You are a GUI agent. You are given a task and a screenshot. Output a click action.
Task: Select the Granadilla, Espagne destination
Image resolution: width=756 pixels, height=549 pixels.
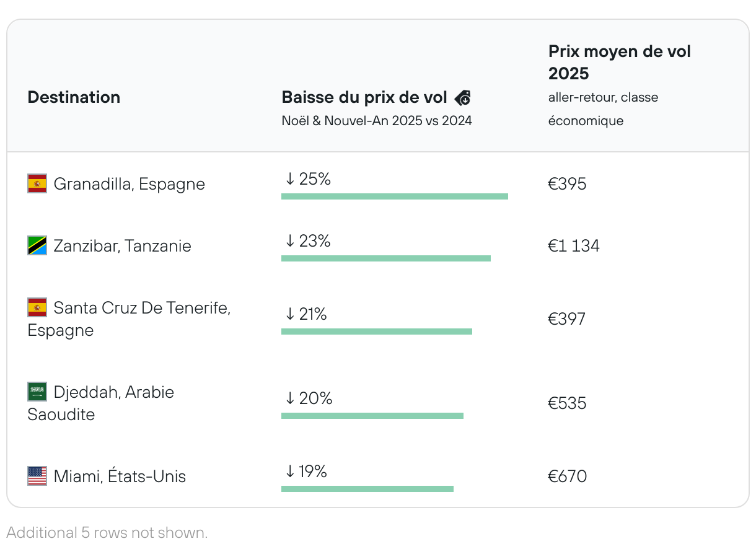coord(129,184)
